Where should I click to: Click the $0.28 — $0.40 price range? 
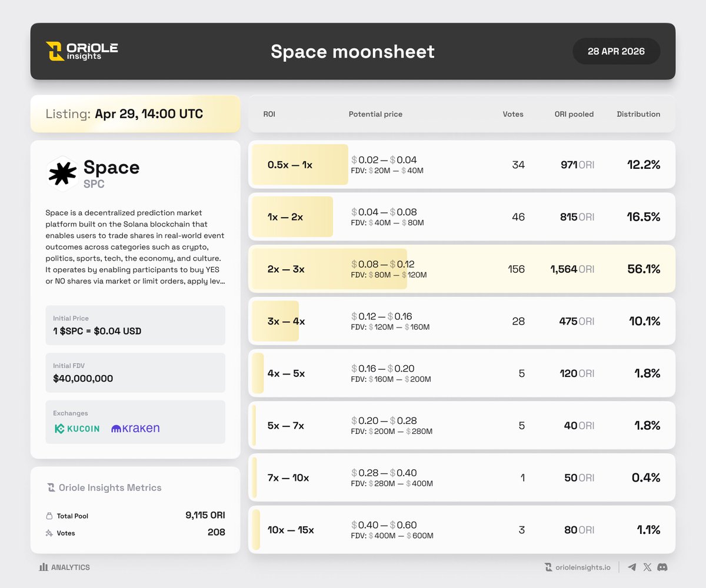click(x=384, y=472)
